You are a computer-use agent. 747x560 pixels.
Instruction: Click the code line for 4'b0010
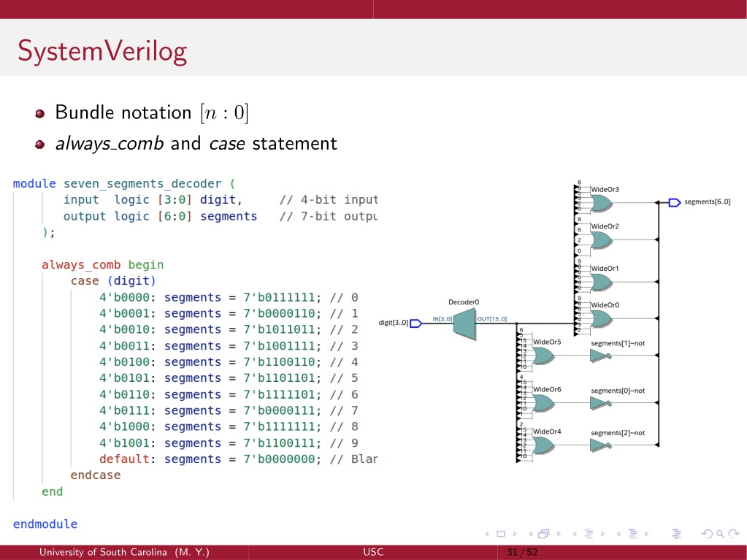[x=229, y=329]
